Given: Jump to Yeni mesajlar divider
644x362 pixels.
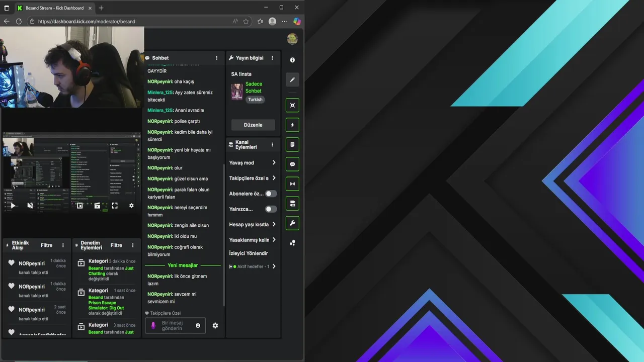Looking at the screenshot, I should click(183, 265).
